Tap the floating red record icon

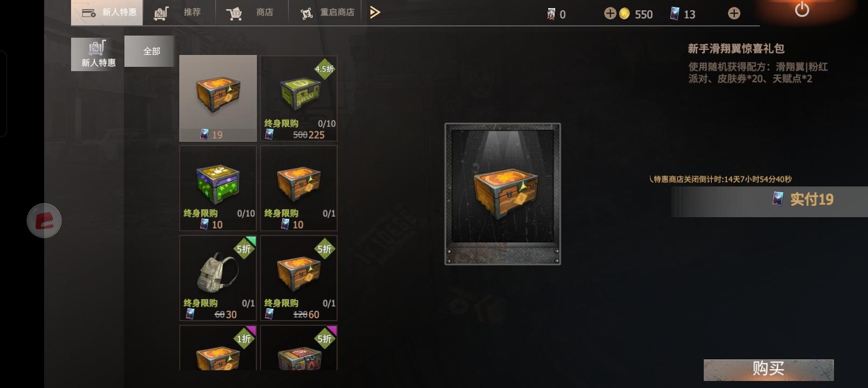click(x=44, y=220)
